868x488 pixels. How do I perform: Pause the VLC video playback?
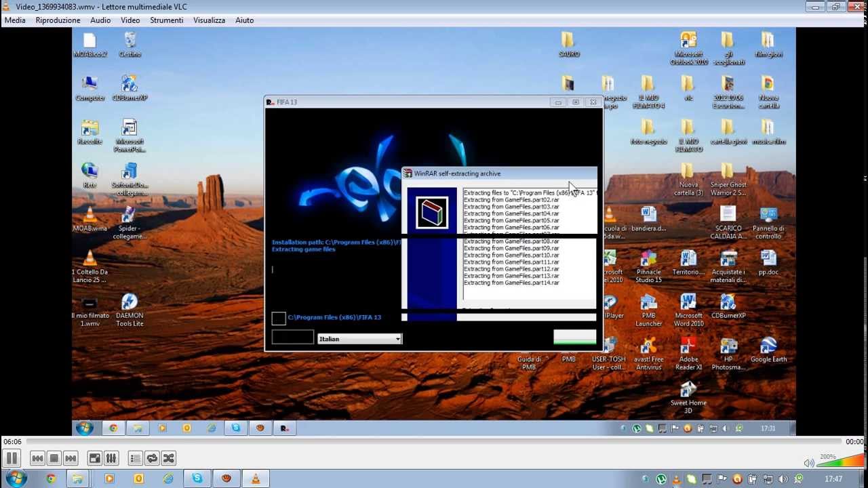coord(12,458)
